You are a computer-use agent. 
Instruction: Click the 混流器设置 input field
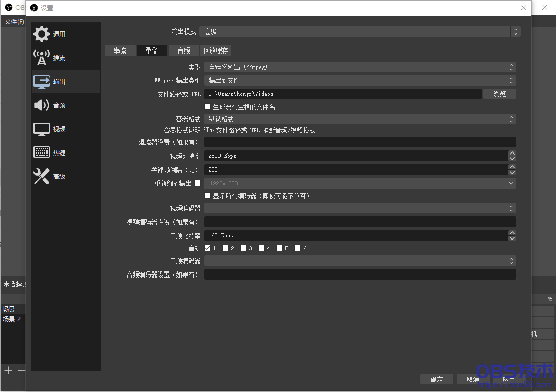pyautogui.click(x=360, y=142)
